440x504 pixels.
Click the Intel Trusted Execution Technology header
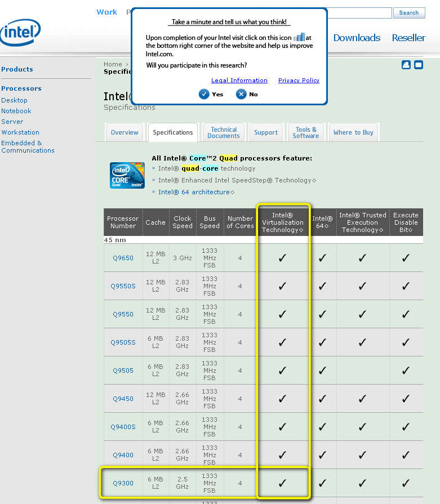362,222
